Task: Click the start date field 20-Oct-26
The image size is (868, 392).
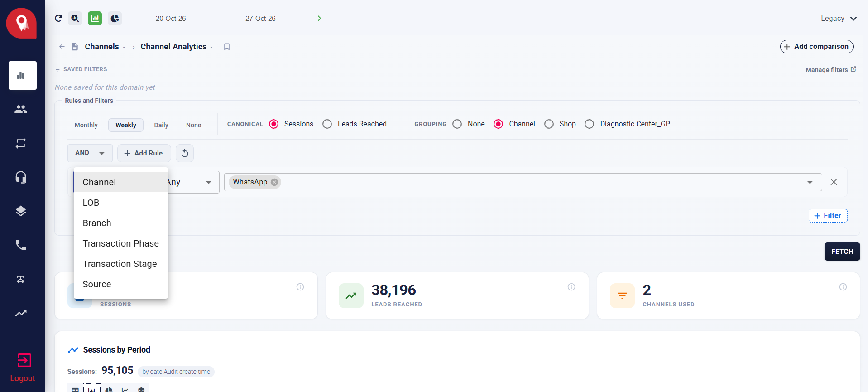Action: [x=171, y=19]
